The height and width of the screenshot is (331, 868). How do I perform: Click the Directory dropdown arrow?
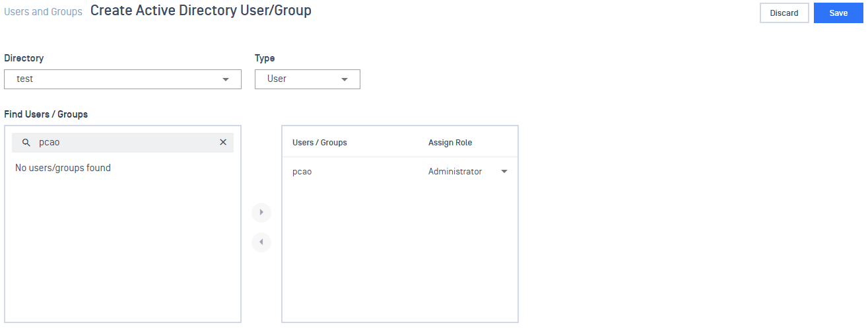click(226, 79)
